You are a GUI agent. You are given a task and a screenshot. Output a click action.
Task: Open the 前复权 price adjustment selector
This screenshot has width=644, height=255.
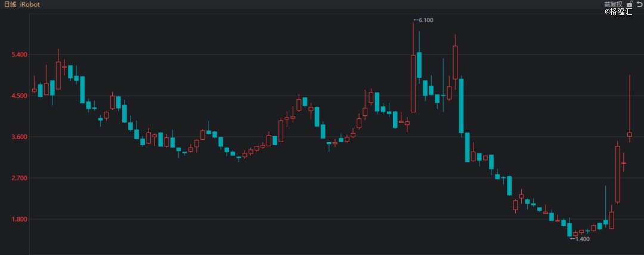tap(612, 4)
